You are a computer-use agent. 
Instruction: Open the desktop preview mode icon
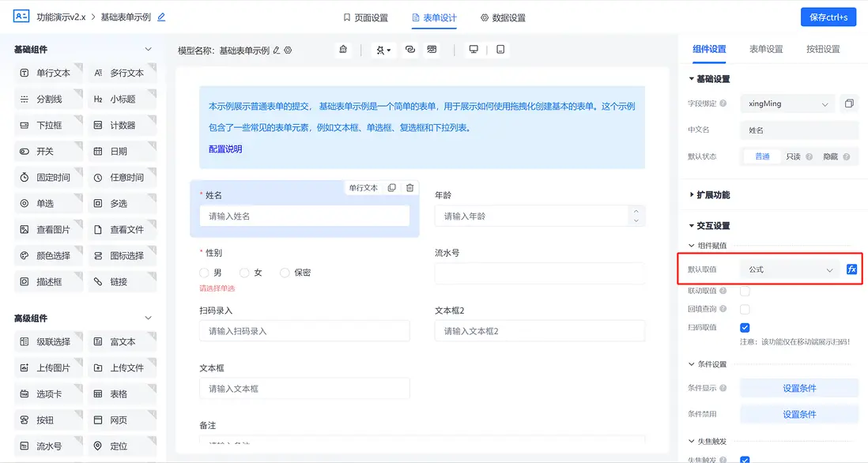tap(474, 49)
